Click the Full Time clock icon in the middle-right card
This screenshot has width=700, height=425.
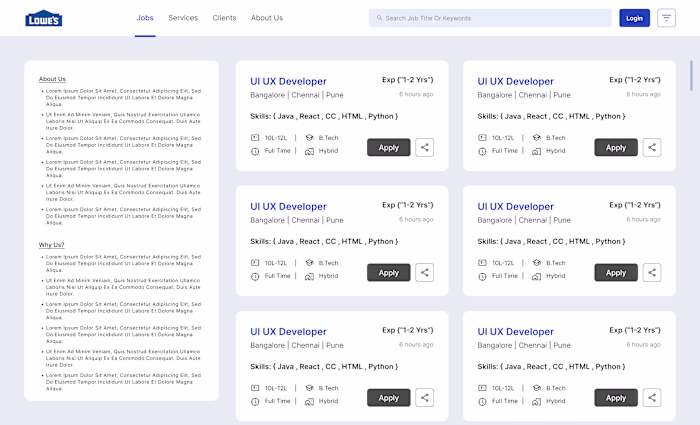pyautogui.click(x=482, y=276)
